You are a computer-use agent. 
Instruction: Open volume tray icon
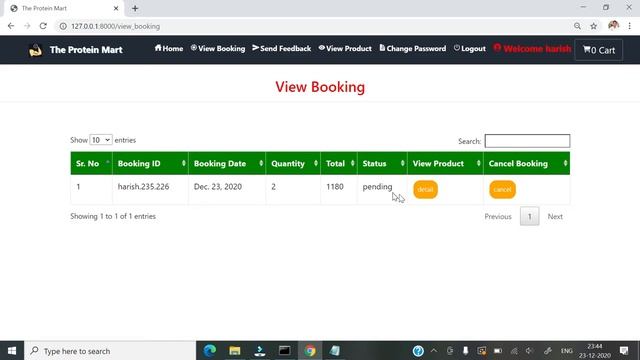tap(530, 351)
